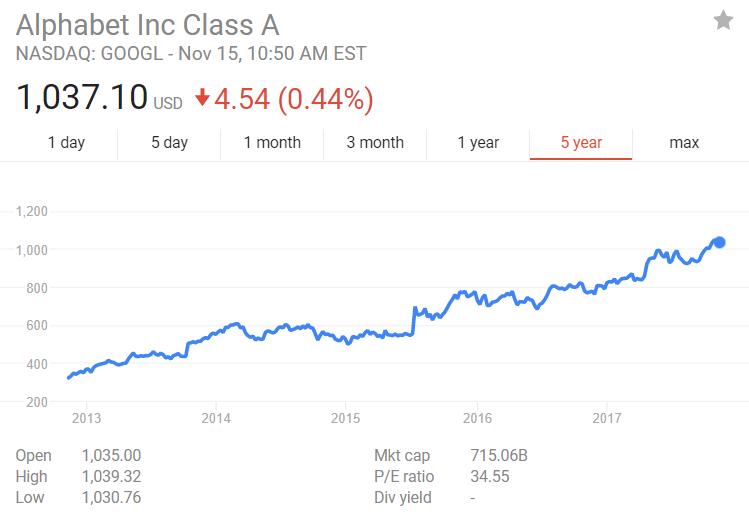Screen dimensions: 749x532
Task: Click the star icon to follow stock
Action: pyautogui.click(x=723, y=21)
